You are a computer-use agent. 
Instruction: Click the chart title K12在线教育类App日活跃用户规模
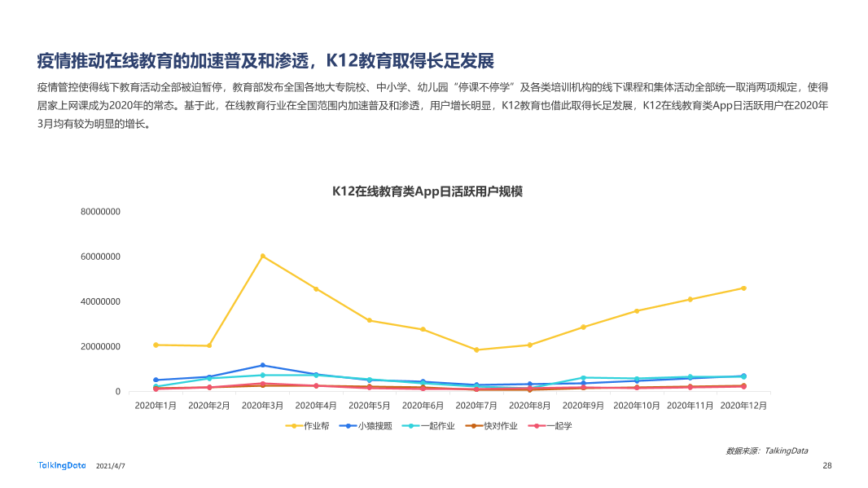(x=427, y=191)
